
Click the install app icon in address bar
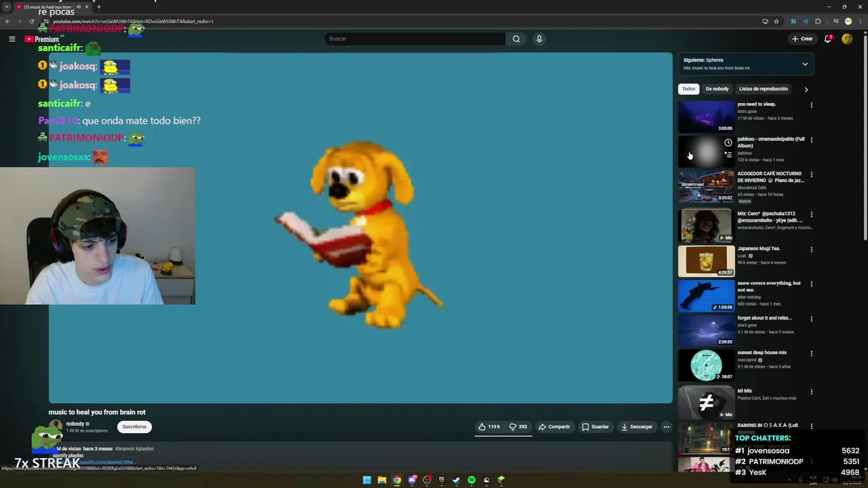click(766, 21)
